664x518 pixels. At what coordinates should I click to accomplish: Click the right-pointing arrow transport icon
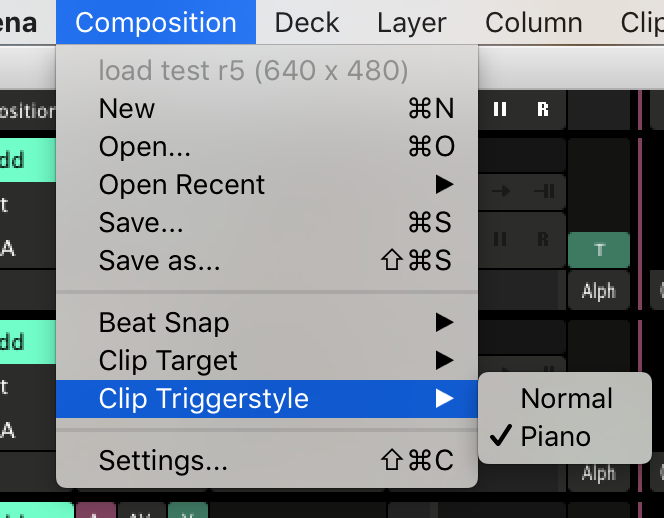500,192
